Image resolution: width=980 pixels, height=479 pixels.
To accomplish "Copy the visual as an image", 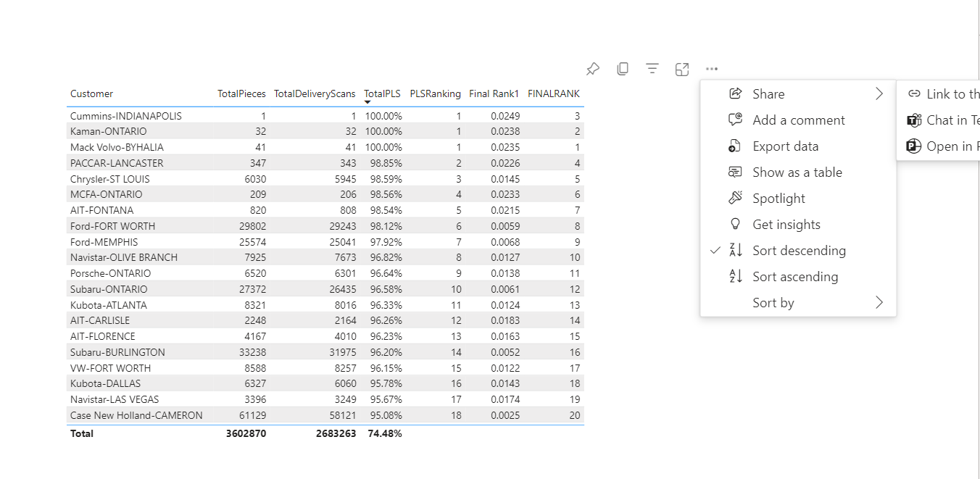I will click(622, 69).
